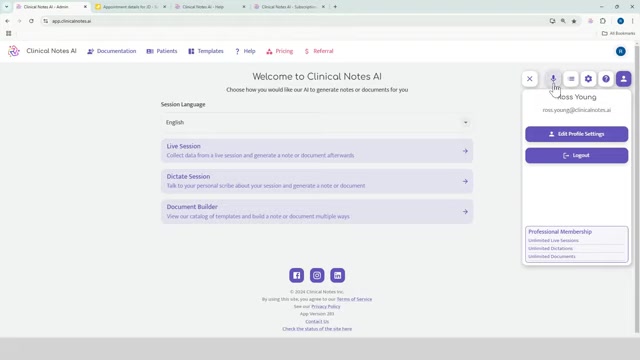Click the user avatar in the header

click(620, 51)
